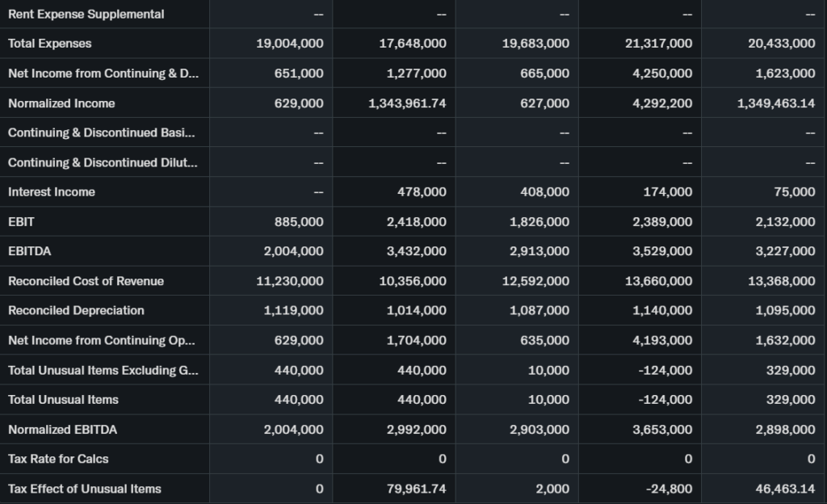Select the Normalized Income cell 1,343,961.74
Screen dimensions: 827x504
point(407,103)
